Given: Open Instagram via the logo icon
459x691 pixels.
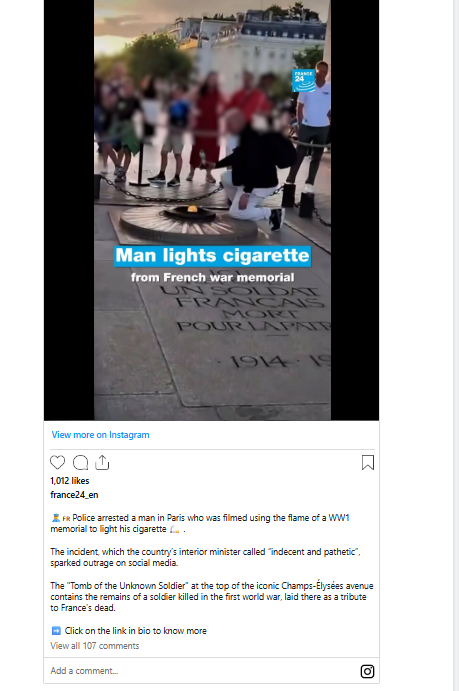Looking at the screenshot, I should (367, 671).
